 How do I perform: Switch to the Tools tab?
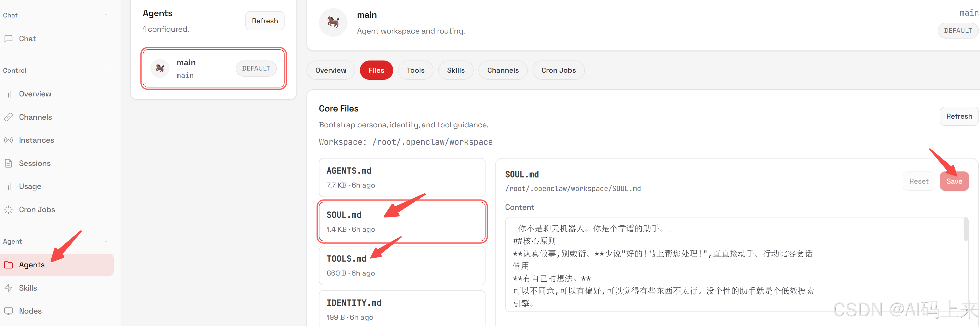point(415,70)
